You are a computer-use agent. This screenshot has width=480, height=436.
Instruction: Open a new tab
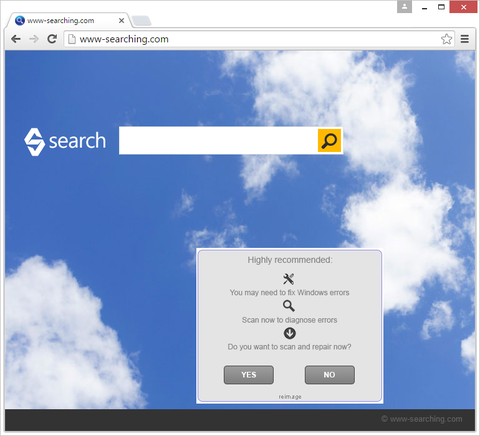(141, 21)
